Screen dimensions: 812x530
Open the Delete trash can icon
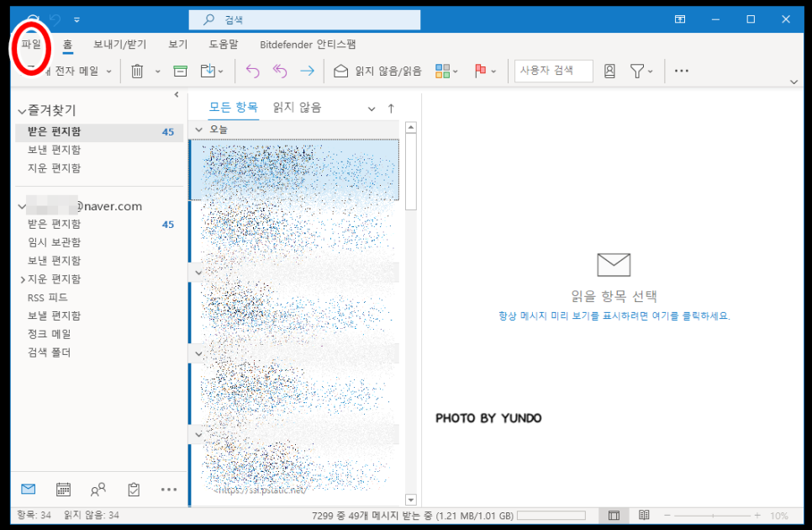click(137, 71)
